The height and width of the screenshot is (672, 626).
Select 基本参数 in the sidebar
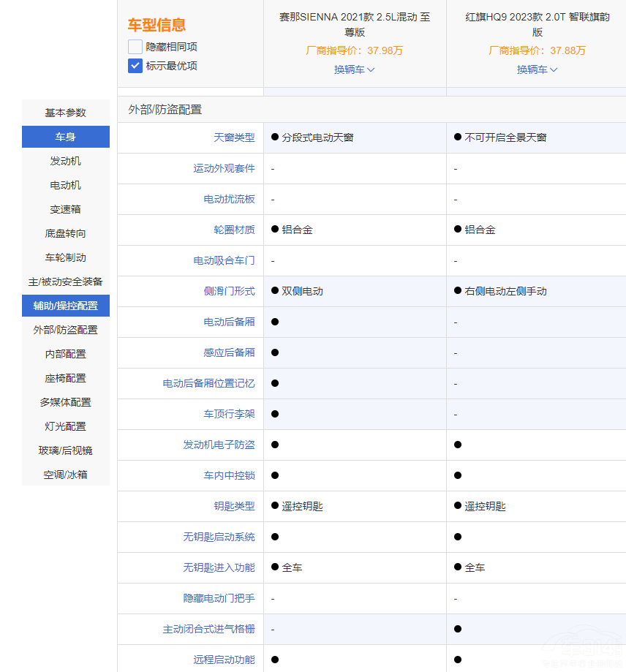66,113
